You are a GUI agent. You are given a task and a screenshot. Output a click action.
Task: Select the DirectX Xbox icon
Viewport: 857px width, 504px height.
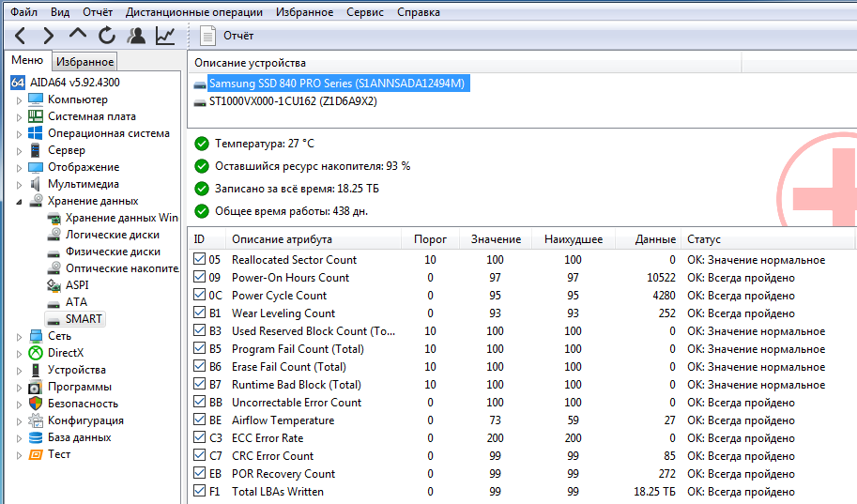(36, 353)
